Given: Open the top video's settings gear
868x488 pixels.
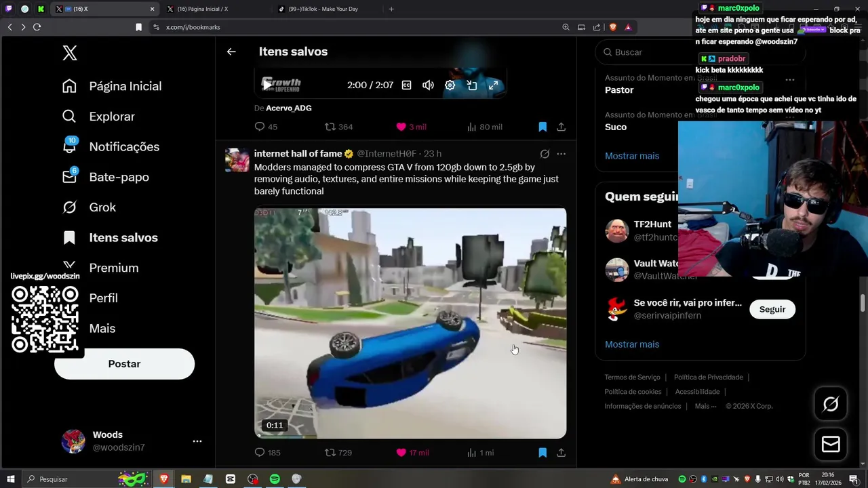Looking at the screenshot, I should point(450,85).
